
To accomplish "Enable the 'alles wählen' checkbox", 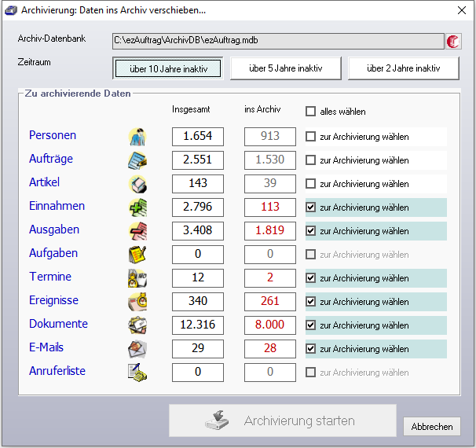I will 311,112.
